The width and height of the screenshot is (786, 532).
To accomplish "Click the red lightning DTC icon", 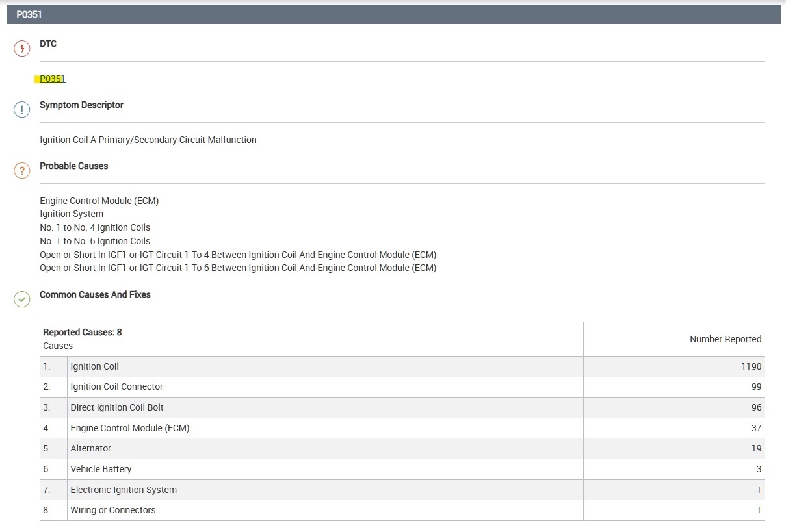I will (x=22, y=49).
